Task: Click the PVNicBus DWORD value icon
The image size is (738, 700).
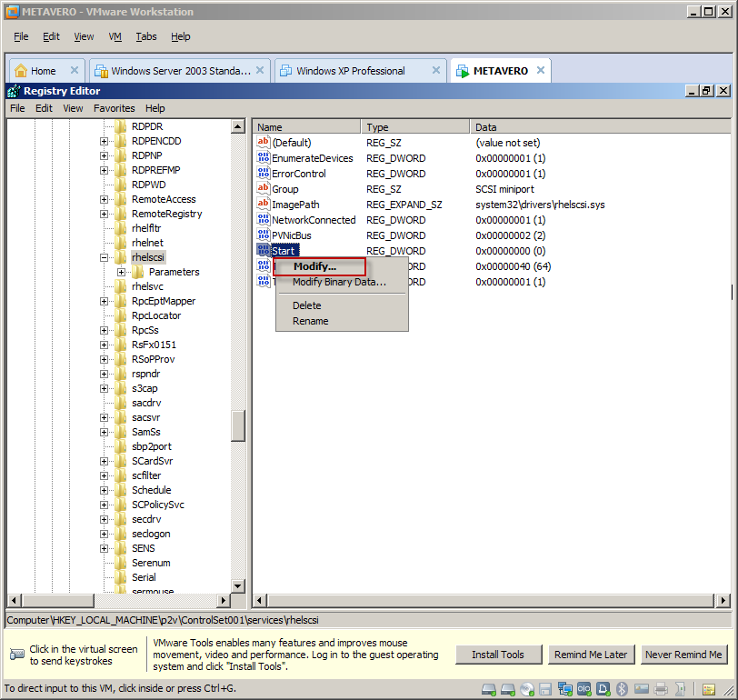Action: click(x=263, y=235)
